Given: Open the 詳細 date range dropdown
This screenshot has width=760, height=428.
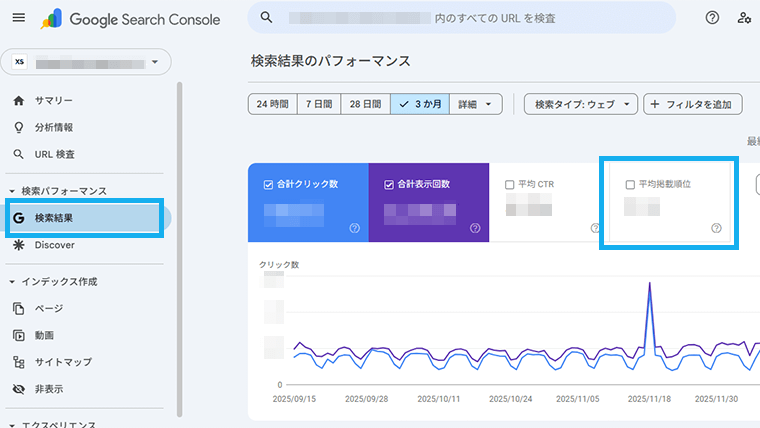Looking at the screenshot, I should 475,104.
